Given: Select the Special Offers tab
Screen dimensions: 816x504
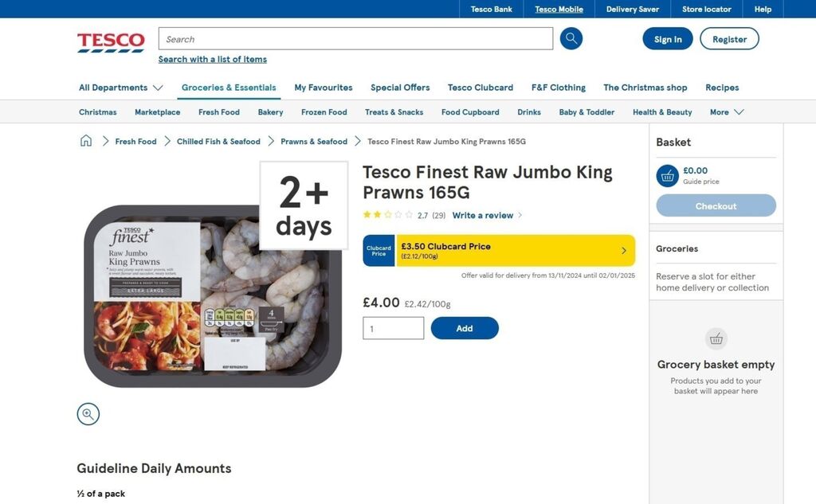Looking at the screenshot, I should 400,88.
